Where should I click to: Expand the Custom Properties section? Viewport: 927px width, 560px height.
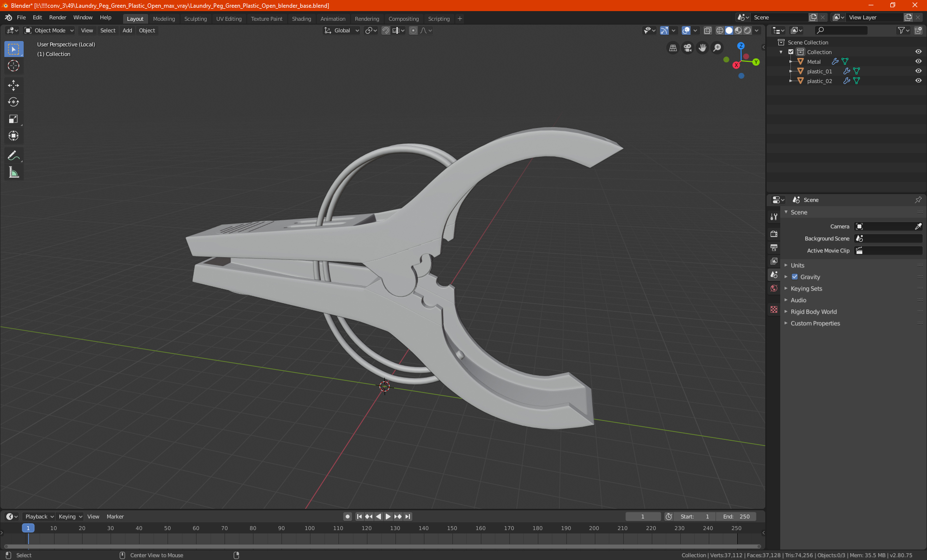point(815,323)
